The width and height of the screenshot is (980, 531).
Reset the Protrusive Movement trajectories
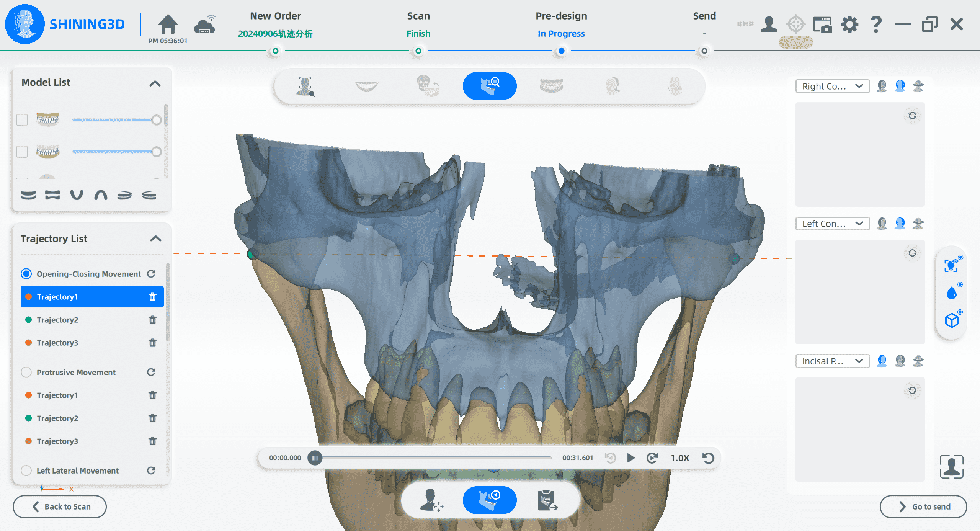click(x=151, y=372)
